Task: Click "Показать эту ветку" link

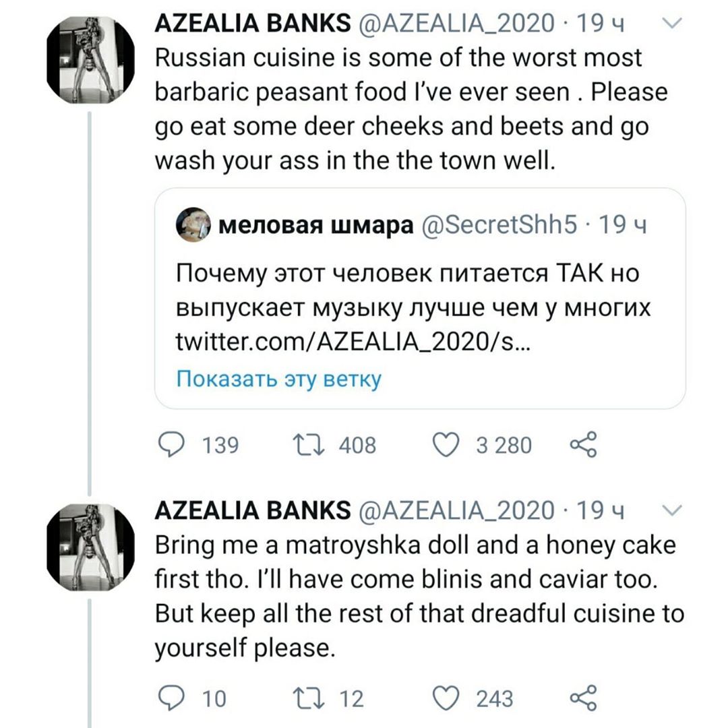Action: (278, 380)
